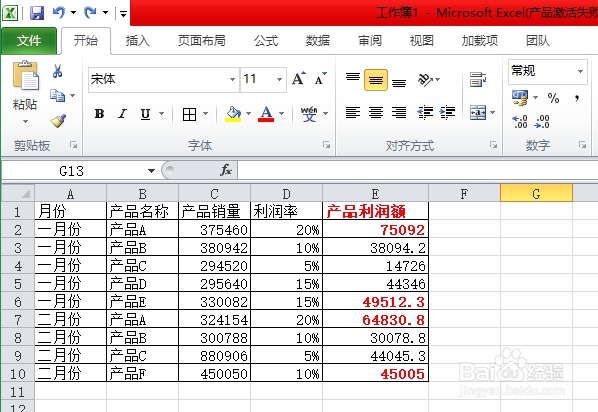Screen dimensions: 598x412
Task: Decrease font size with small A icon
Action: tap(320, 79)
